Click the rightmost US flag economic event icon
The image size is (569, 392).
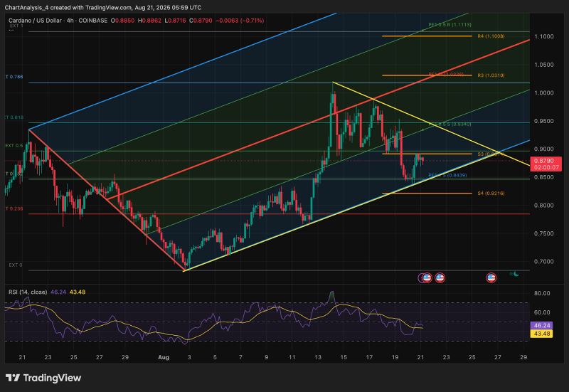[491, 277]
